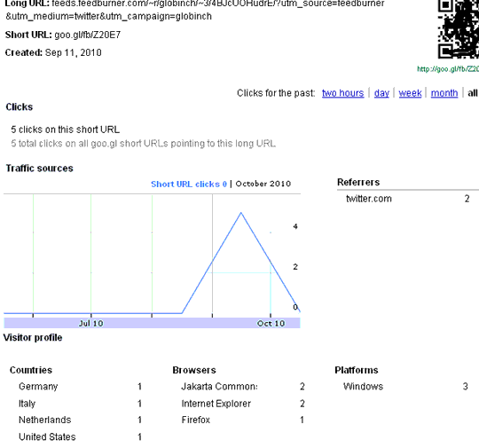Show clicks for the past week

coord(410,93)
